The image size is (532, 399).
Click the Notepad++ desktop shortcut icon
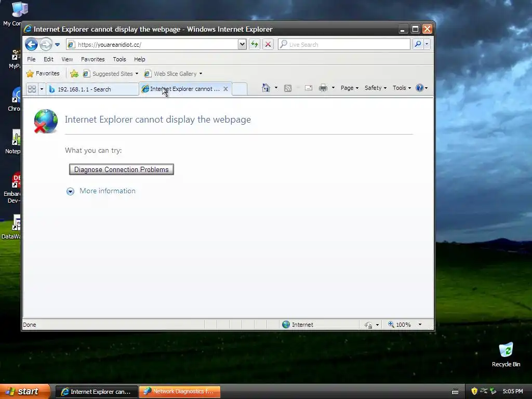14,141
